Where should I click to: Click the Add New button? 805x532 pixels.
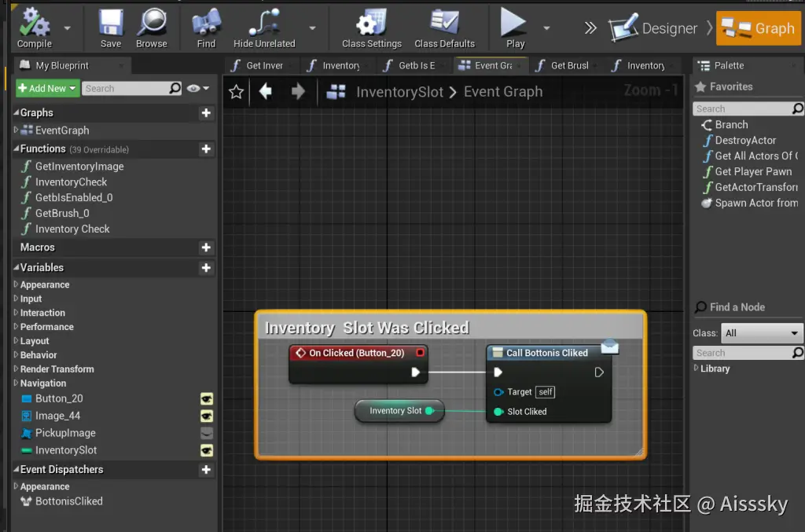(47, 89)
